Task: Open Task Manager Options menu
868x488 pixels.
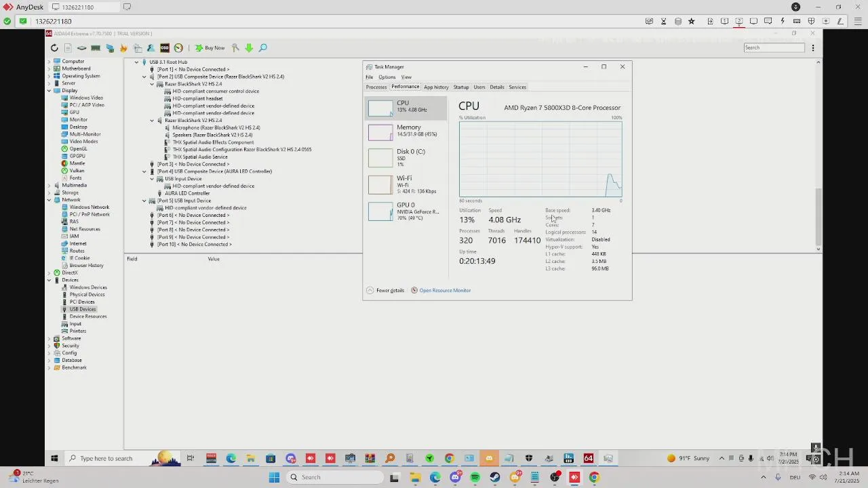Action: [x=387, y=77]
